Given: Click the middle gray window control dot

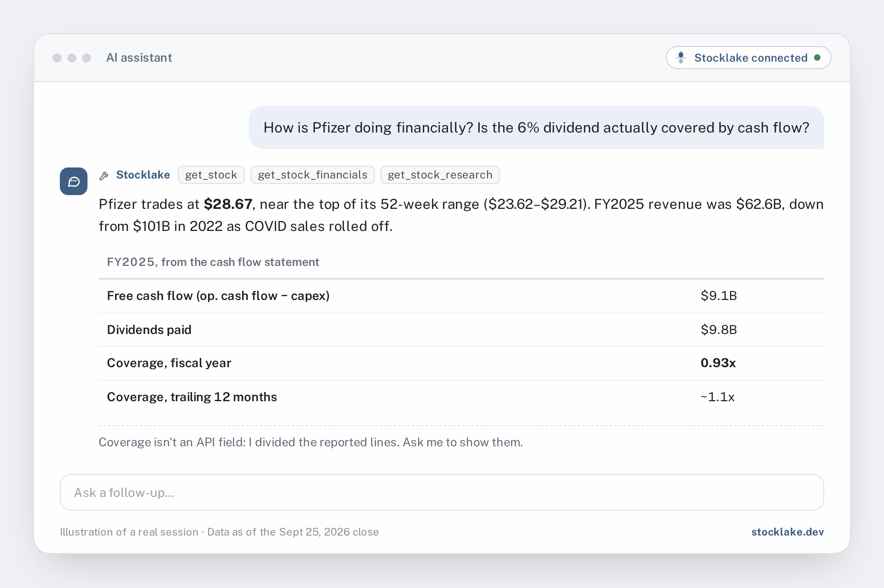Looking at the screenshot, I should [x=72, y=58].
